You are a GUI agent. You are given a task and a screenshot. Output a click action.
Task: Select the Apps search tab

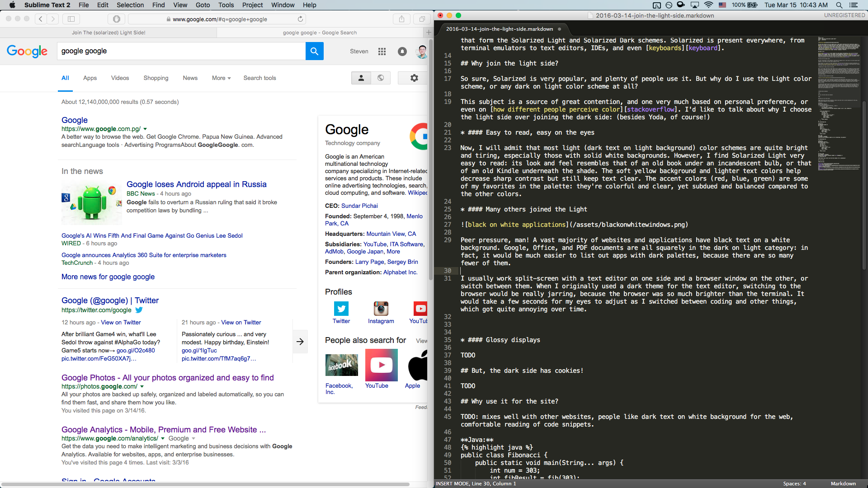click(90, 78)
